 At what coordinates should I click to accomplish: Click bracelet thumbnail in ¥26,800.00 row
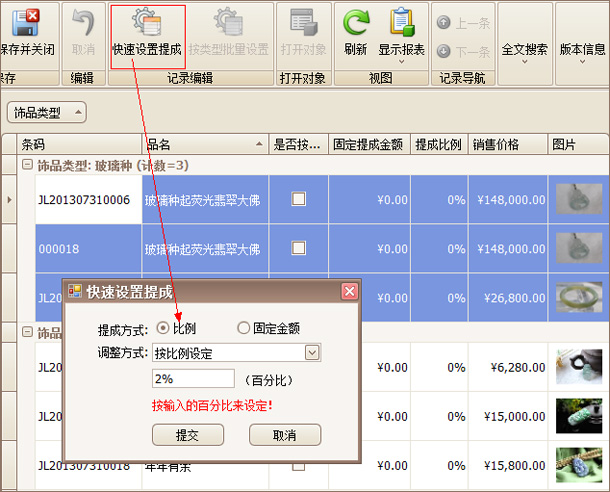579,298
